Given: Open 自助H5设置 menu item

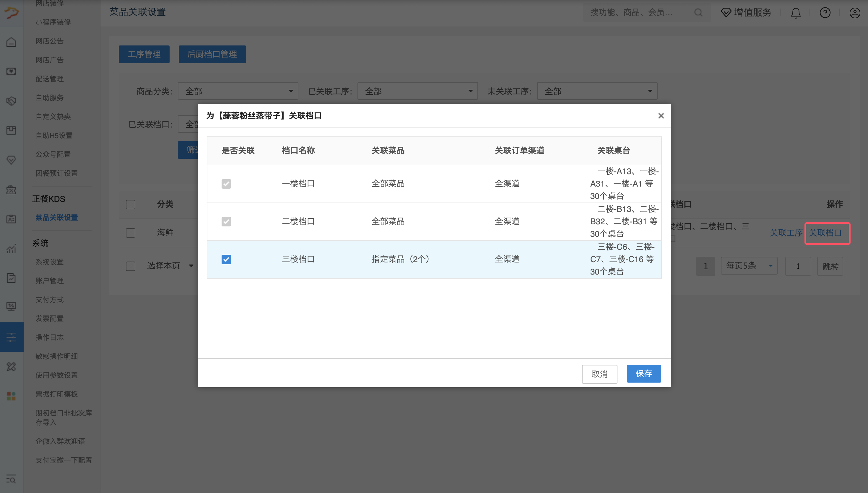Looking at the screenshot, I should (x=54, y=136).
